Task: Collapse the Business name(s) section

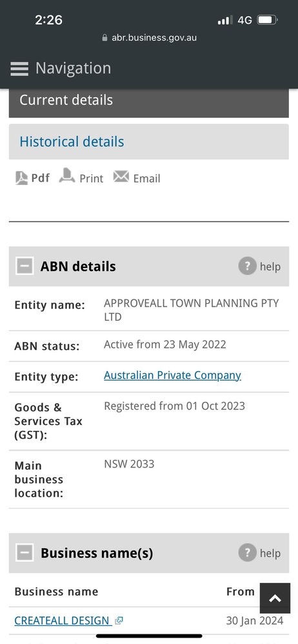Action: (x=25, y=553)
